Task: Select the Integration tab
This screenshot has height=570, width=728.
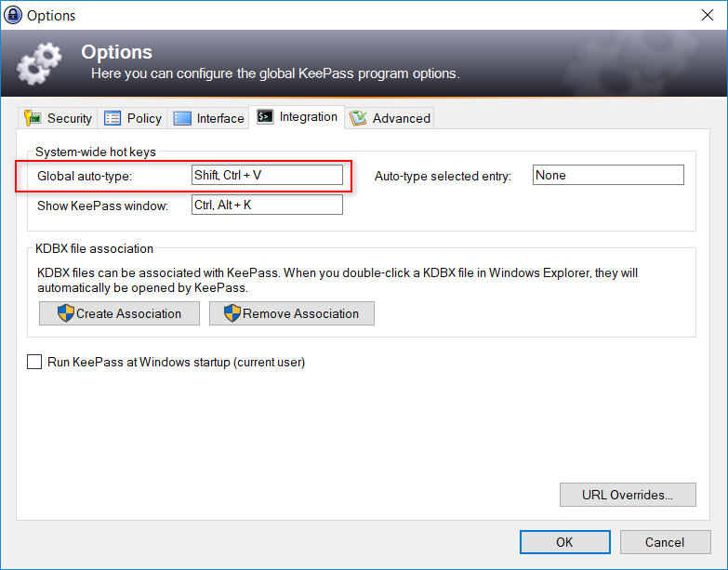Action: (x=297, y=117)
